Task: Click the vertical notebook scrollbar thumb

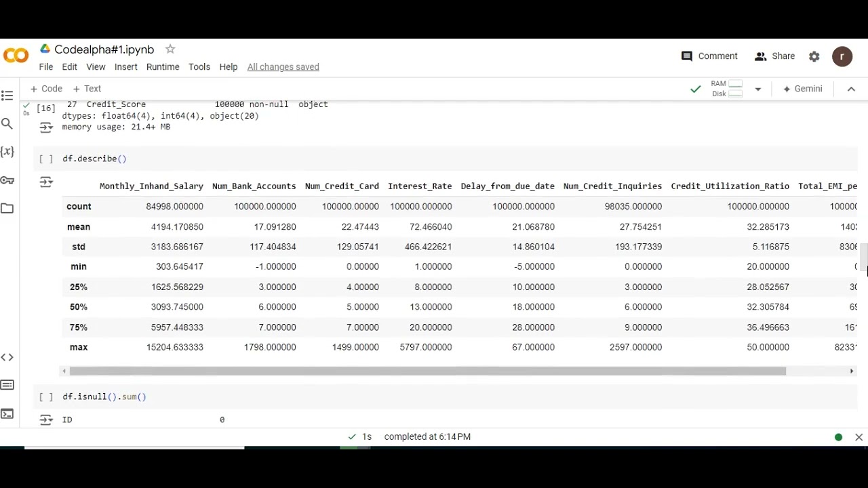Action: [x=865, y=259]
